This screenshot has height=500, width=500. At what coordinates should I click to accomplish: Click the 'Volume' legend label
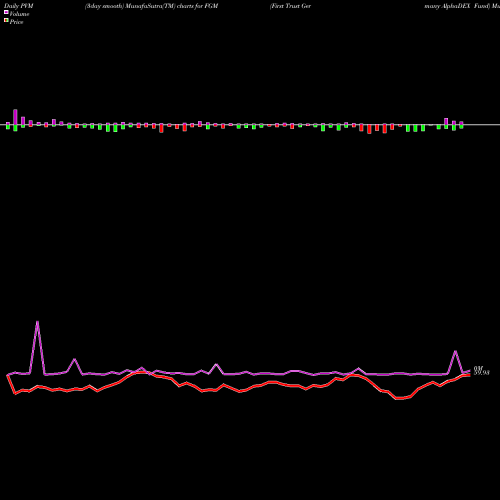19,14
